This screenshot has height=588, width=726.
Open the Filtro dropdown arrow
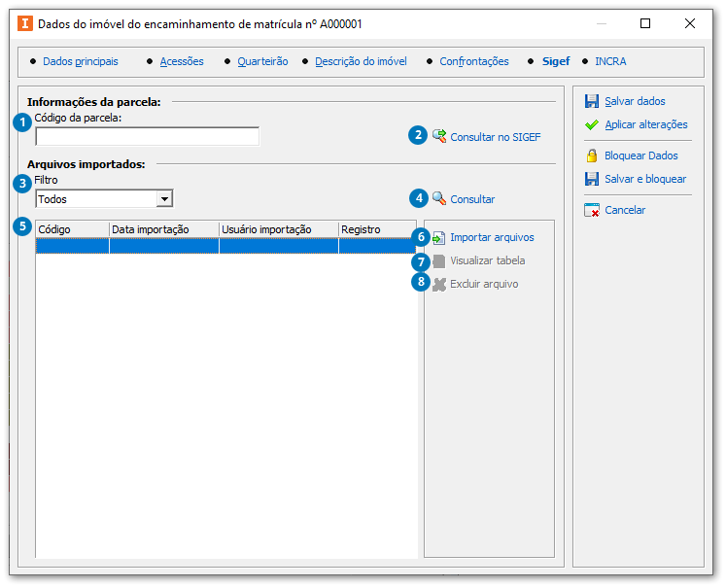(164, 199)
